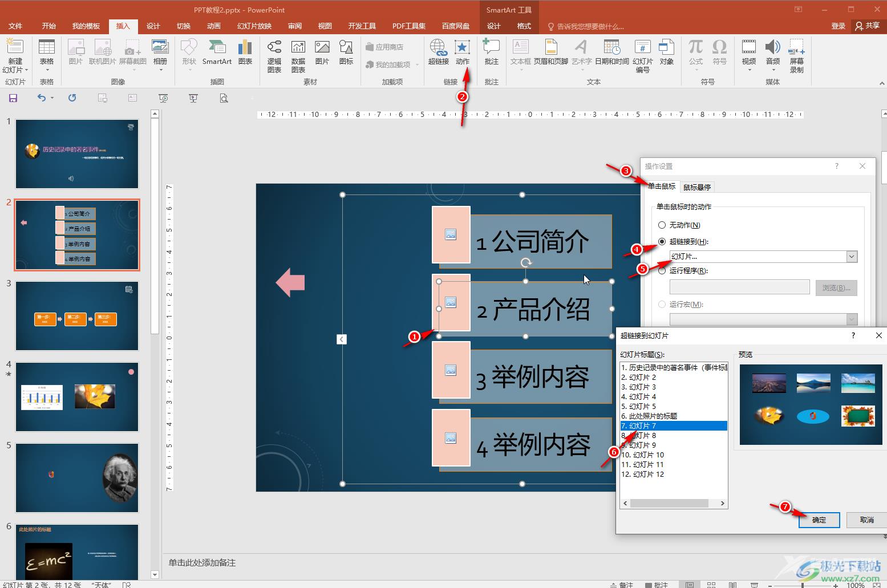
Task: Switch to the 鼠标悬停 tab
Action: tap(696, 187)
